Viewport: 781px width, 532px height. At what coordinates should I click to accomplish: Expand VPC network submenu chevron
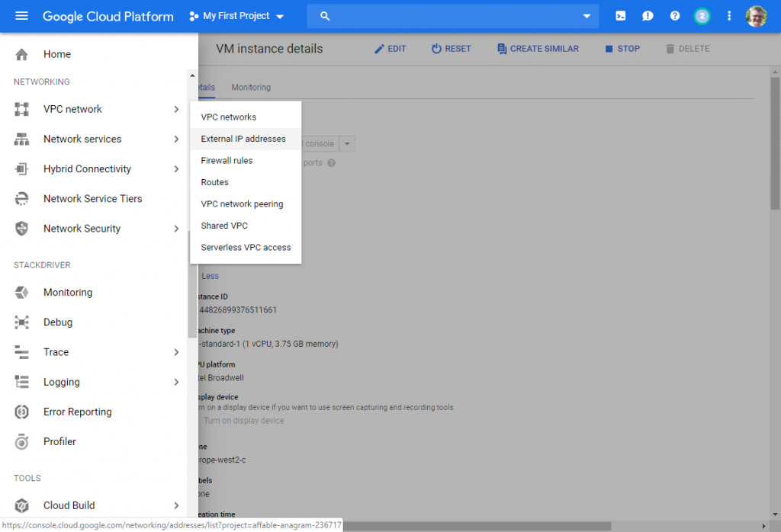[x=176, y=109]
